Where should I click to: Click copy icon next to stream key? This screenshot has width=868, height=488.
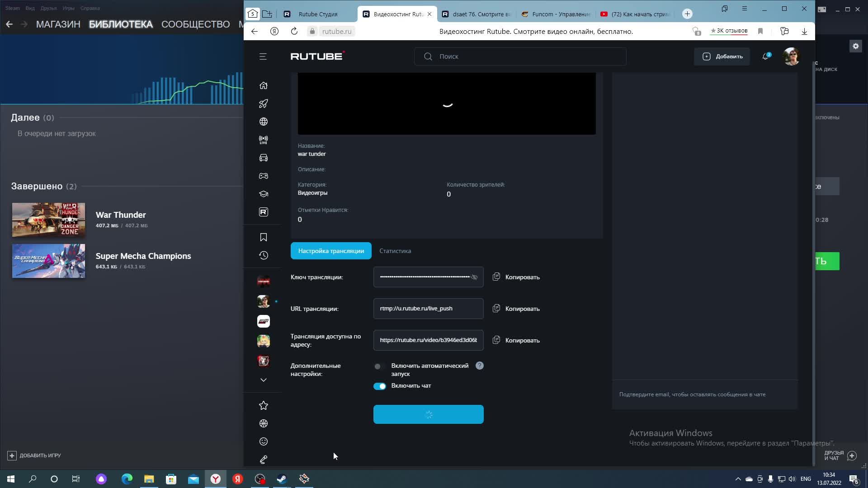point(496,277)
